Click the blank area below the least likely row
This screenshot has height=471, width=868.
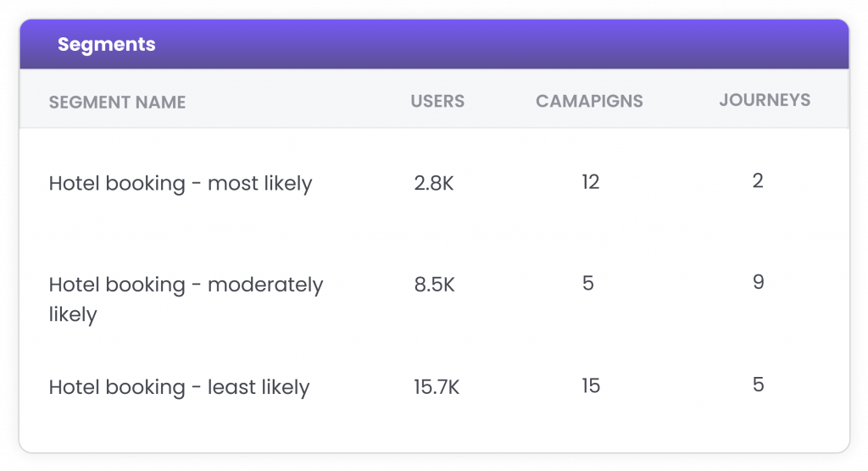424,428
